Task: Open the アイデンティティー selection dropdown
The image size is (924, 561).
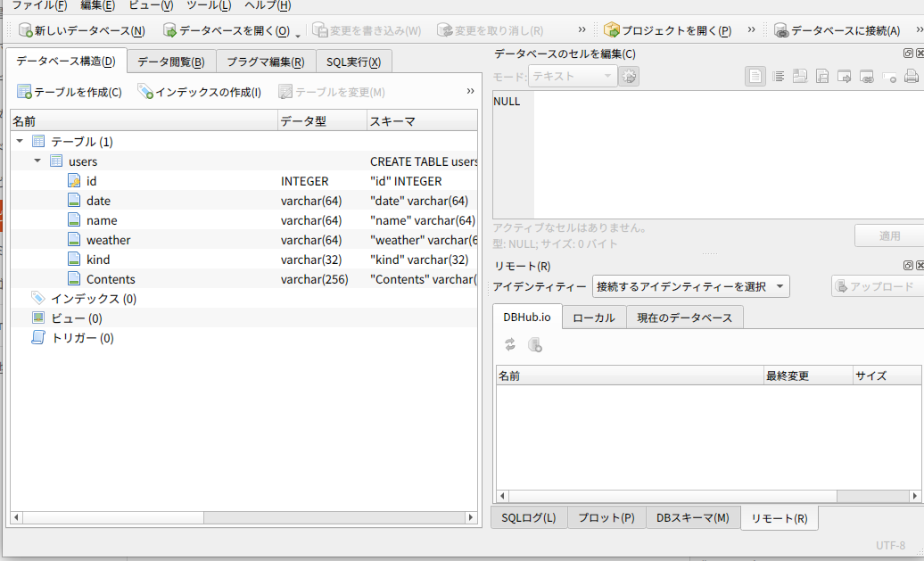Action: point(691,286)
